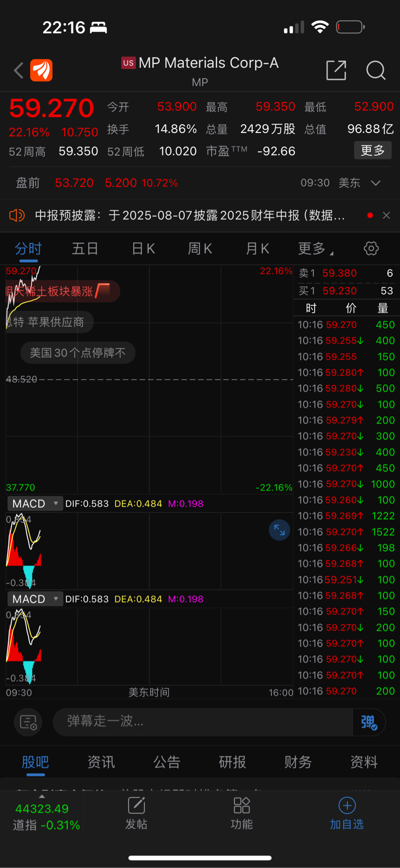Open the second MACD indicator dropdown
400x868 pixels.
34,599
